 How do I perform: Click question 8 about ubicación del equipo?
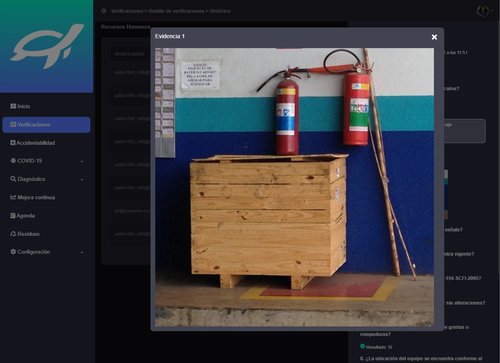tap(421, 359)
